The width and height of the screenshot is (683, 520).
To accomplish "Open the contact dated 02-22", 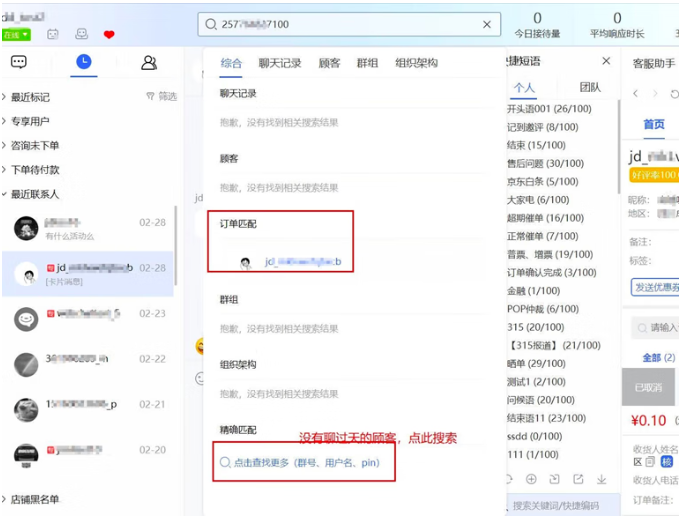I will 88,365.
